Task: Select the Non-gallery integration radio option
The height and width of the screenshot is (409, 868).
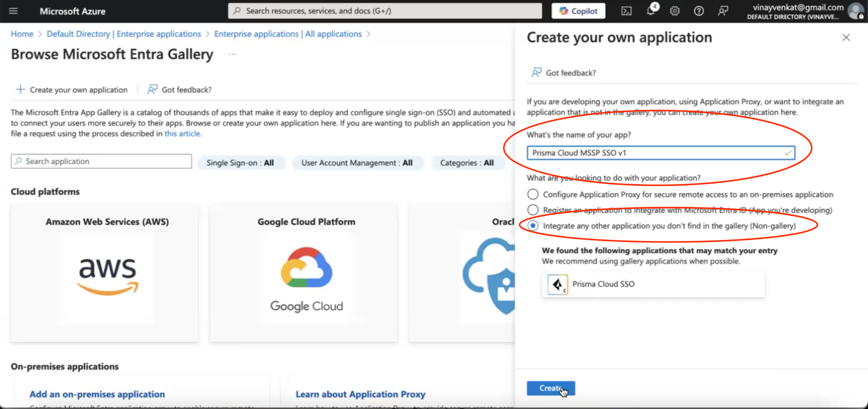Action: click(x=533, y=226)
